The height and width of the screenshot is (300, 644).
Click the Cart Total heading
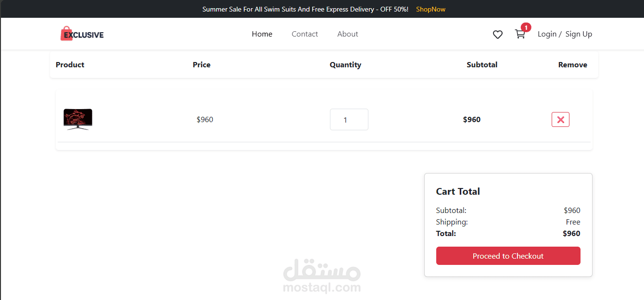458,191
